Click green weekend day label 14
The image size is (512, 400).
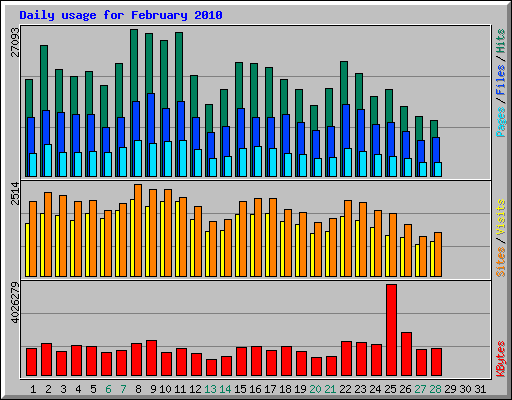(x=225, y=389)
